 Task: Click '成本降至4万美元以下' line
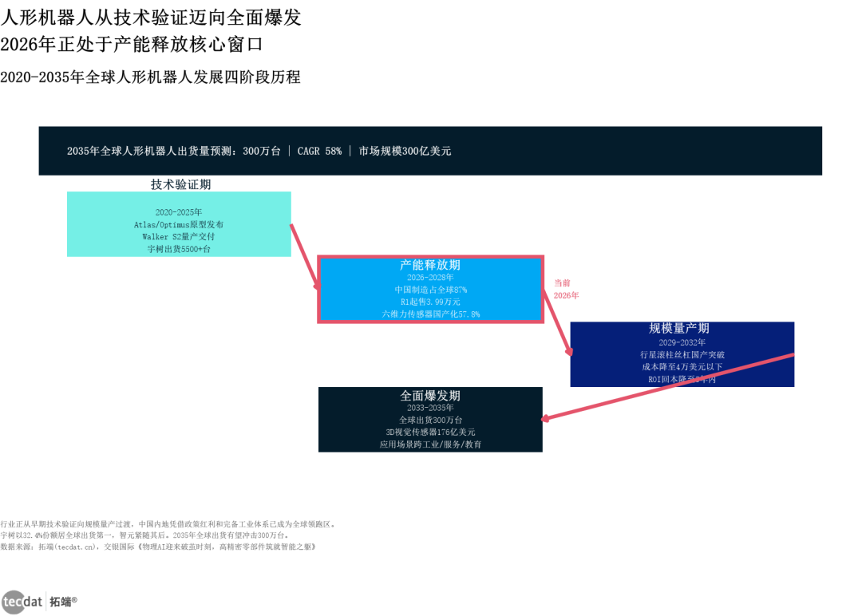pos(682,367)
